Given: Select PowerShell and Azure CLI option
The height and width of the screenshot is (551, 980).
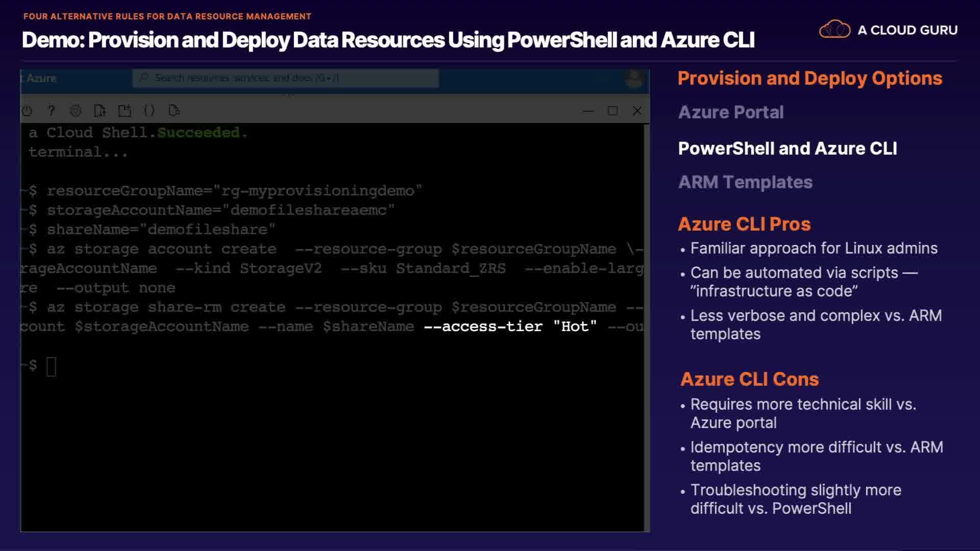Looking at the screenshot, I should (787, 148).
